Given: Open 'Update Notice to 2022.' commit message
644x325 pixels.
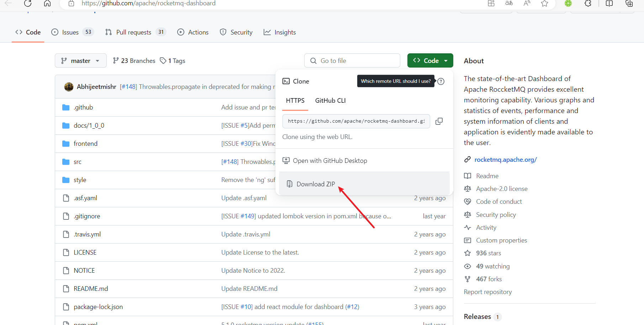Looking at the screenshot, I should point(253,271).
